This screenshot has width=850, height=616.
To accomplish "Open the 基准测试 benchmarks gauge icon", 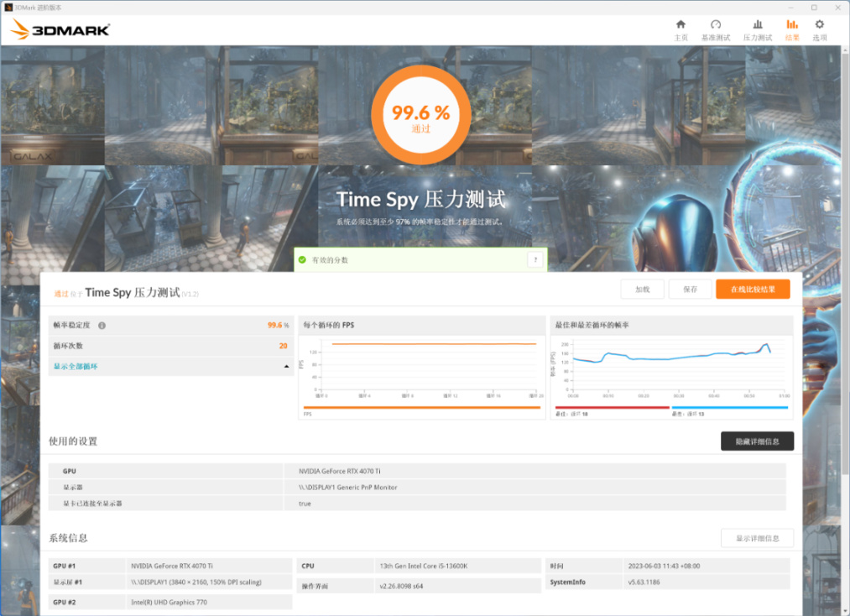I will coord(716,24).
